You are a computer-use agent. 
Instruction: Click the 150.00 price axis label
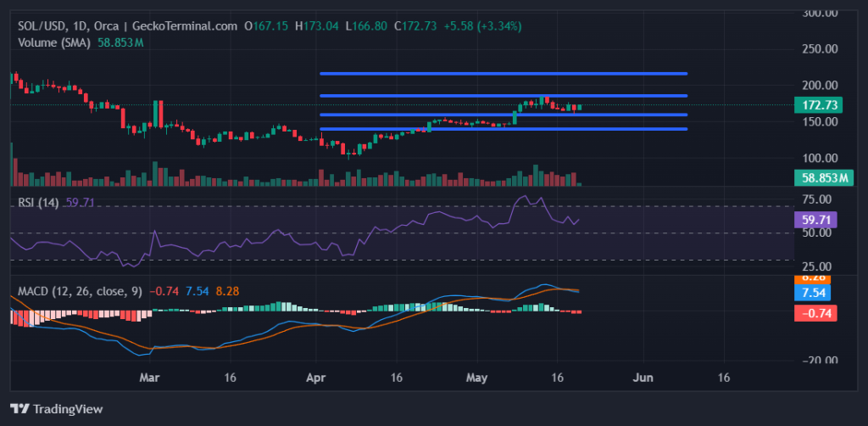click(x=821, y=122)
